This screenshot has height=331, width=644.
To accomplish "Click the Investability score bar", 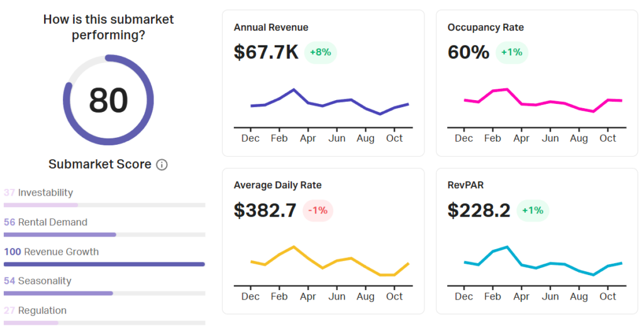I will click(104, 205).
